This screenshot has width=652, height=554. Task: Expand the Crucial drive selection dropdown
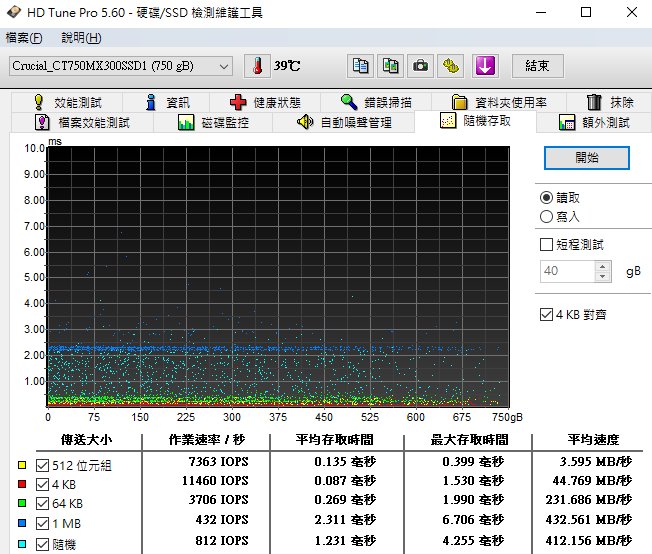point(223,66)
